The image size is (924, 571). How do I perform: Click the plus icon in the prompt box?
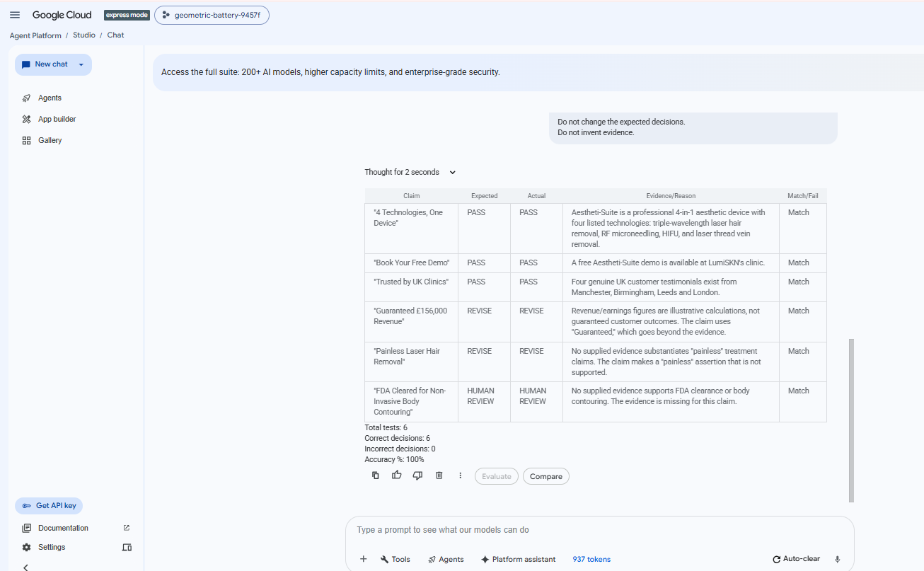pos(364,559)
